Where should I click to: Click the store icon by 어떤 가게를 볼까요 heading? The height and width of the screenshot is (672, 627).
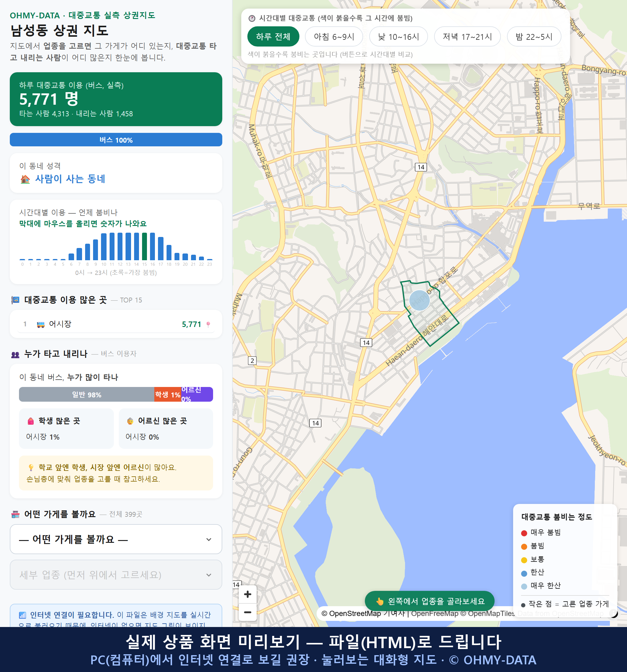click(15, 514)
